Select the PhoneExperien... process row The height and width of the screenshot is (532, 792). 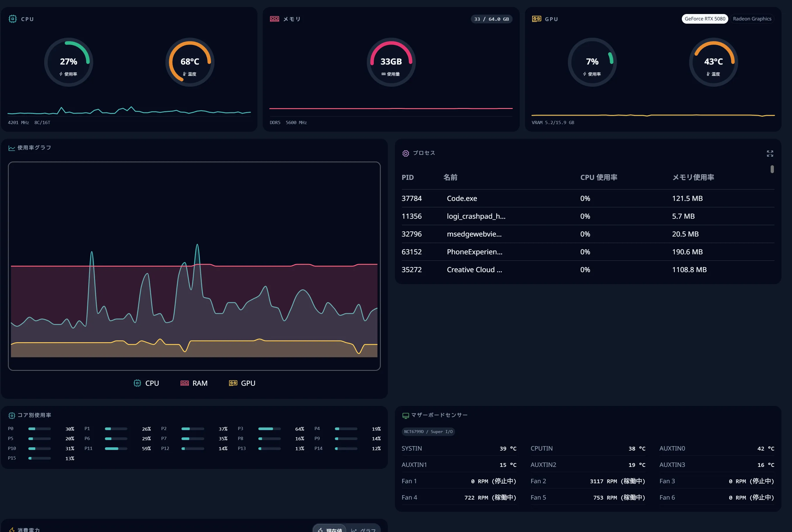pyautogui.click(x=587, y=252)
